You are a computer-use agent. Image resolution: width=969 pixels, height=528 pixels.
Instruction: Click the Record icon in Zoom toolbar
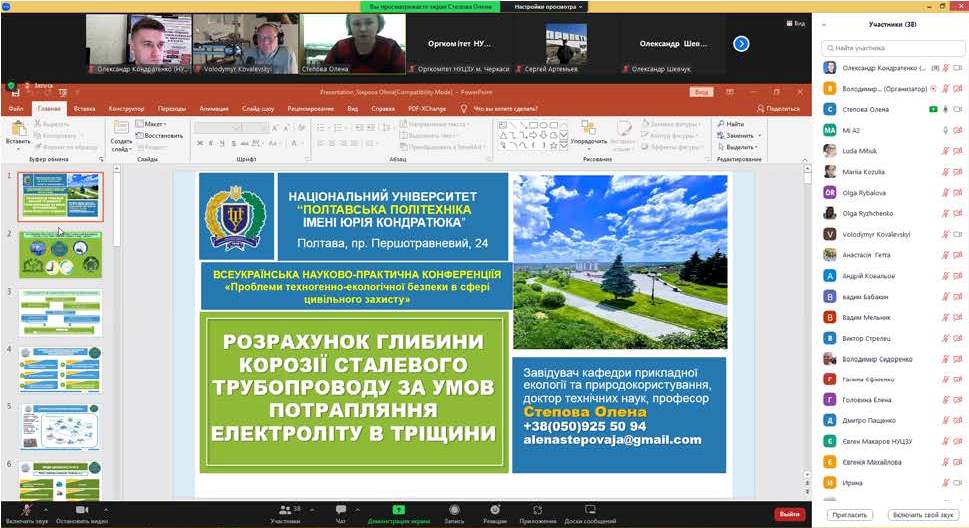(x=454, y=512)
